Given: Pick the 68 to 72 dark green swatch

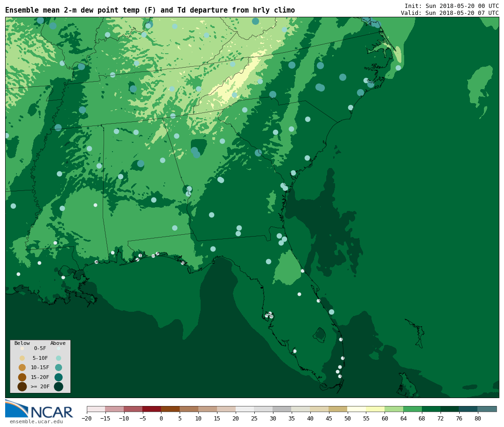Looking at the screenshot, I should point(432,409).
